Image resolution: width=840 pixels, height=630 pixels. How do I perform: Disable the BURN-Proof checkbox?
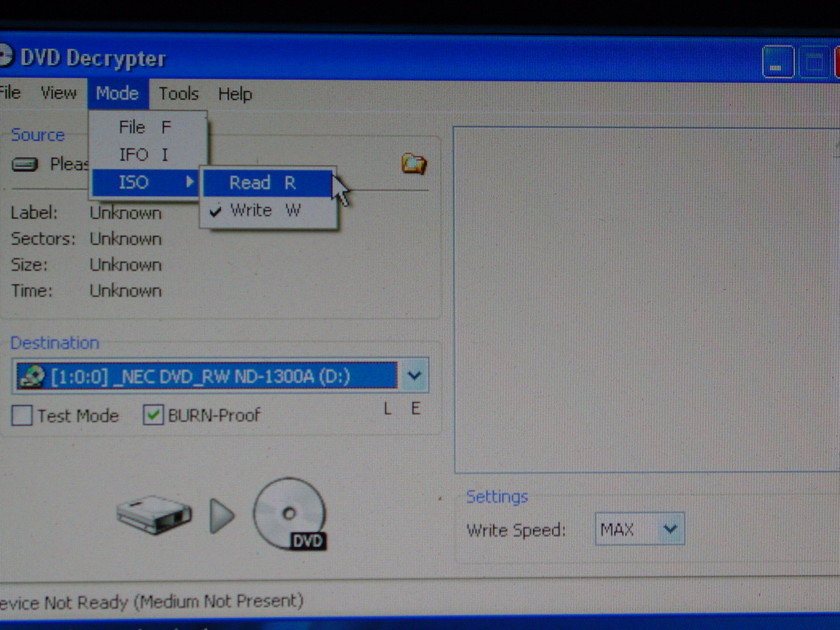pyautogui.click(x=153, y=415)
